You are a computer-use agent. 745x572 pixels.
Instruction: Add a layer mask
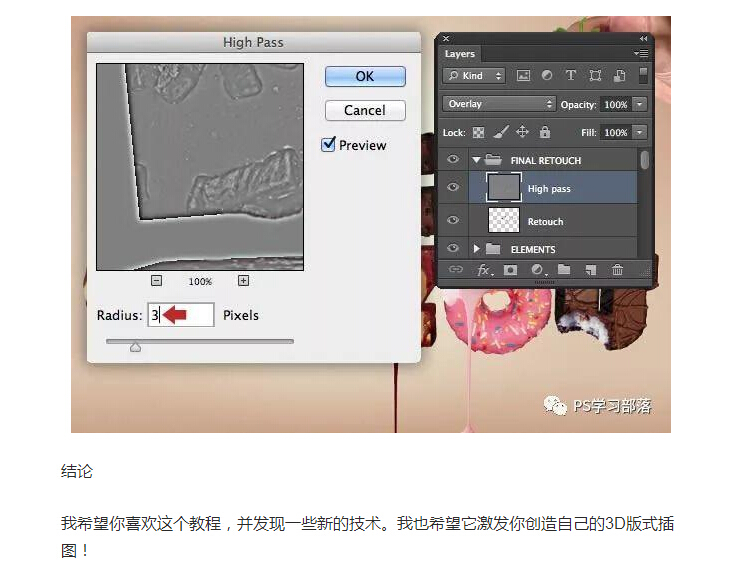[510, 270]
